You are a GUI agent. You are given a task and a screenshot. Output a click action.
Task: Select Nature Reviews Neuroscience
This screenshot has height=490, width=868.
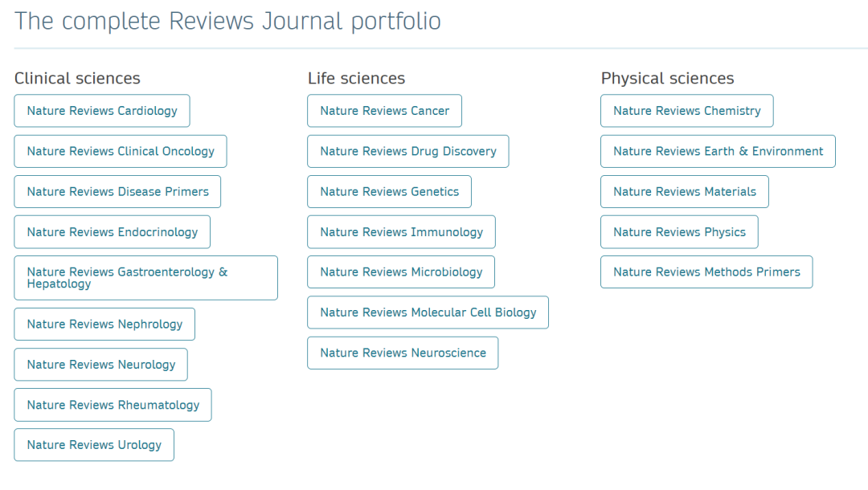coord(403,353)
